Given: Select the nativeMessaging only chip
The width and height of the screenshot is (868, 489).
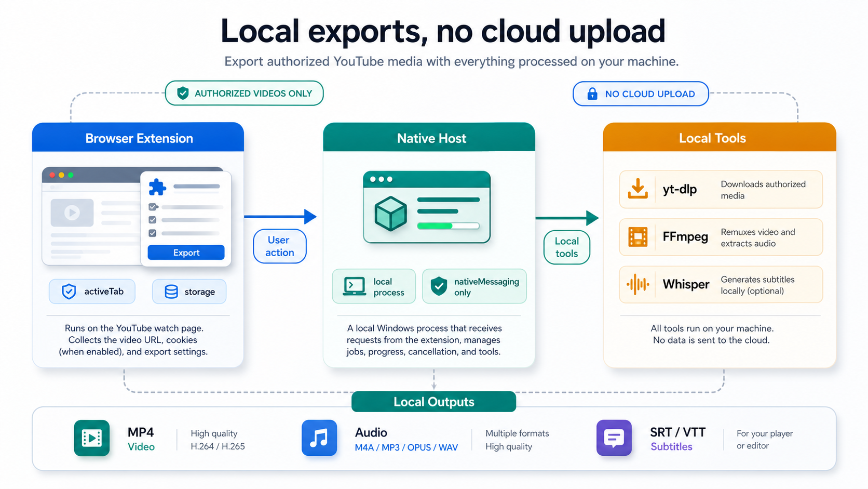Looking at the screenshot, I should tap(474, 286).
